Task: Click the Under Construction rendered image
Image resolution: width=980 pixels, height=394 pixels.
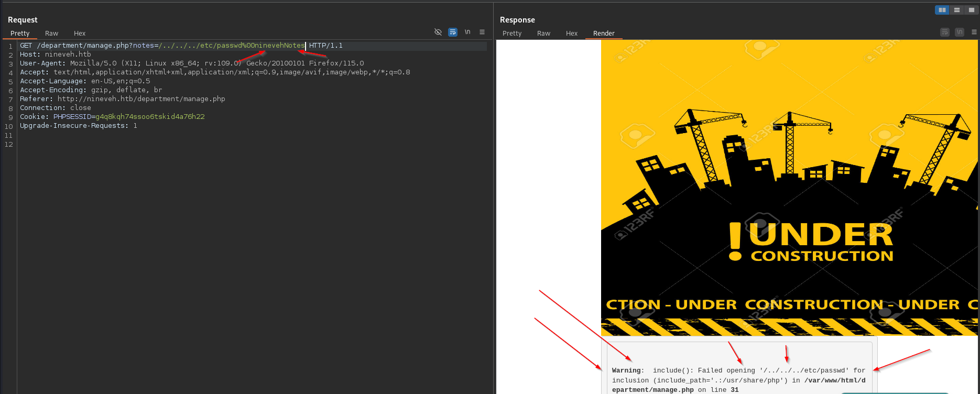Action: pyautogui.click(x=789, y=189)
